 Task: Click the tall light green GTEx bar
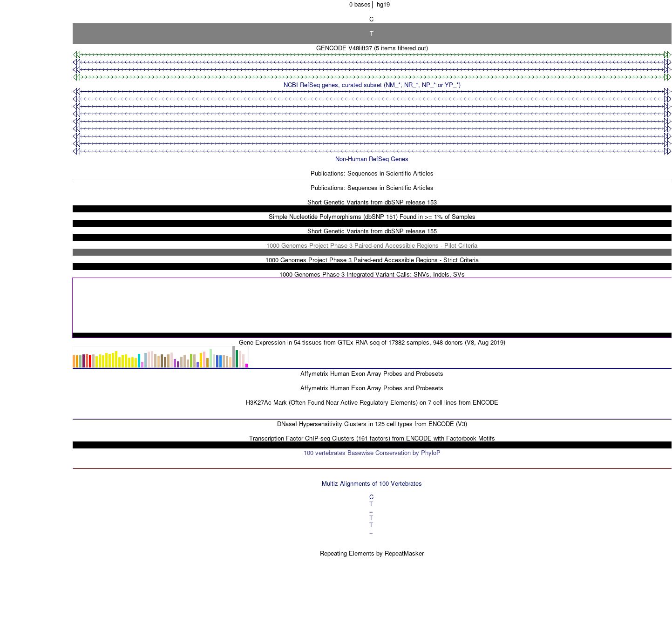coord(210,358)
